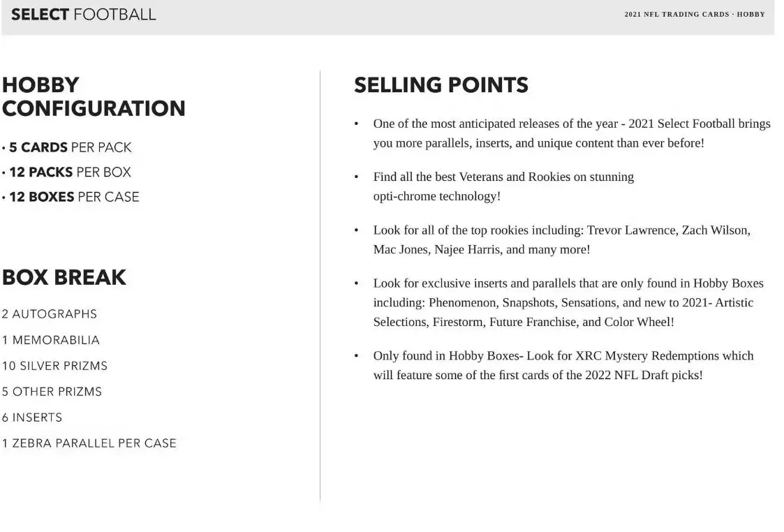784x532 pixels.
Task: Click the Hobby Boxes exclusive inserts bullet
Action: coord(568,303)
